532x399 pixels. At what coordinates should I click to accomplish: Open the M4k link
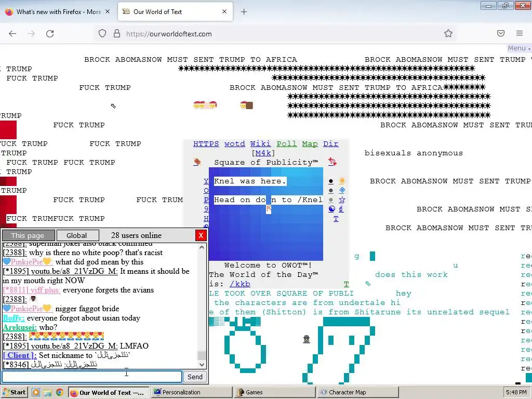(263, 153)
